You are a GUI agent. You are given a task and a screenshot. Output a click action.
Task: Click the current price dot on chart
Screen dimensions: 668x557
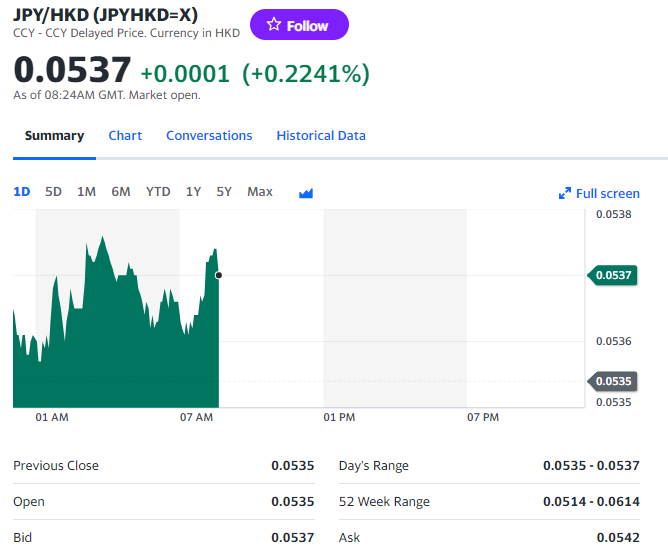tap(218, 275)
